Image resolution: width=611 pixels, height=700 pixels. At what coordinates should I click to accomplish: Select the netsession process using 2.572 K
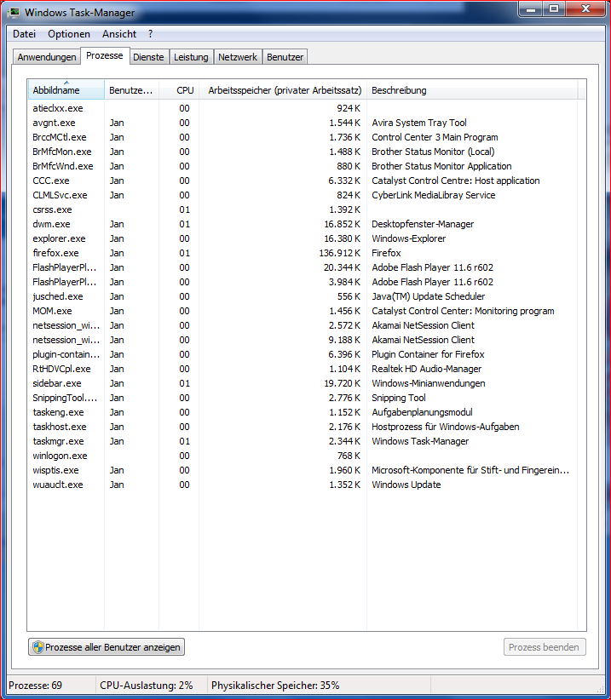[x=302, y=325]
